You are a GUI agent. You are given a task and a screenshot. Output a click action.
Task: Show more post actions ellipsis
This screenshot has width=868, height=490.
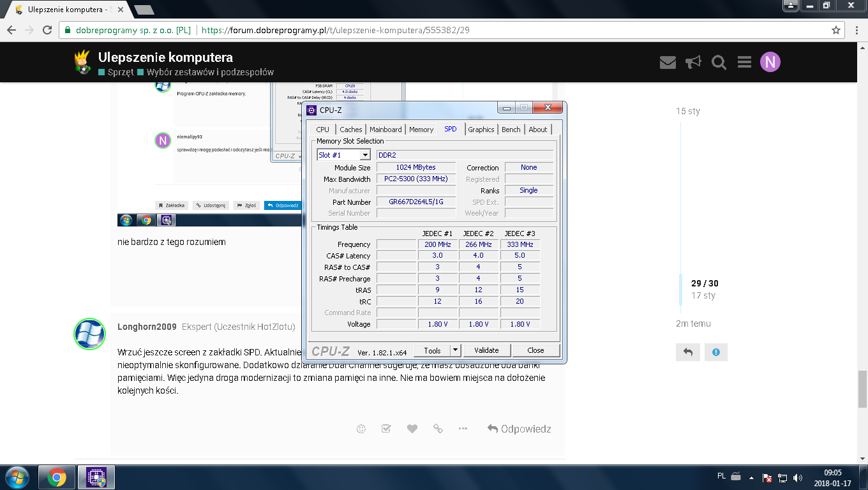click(463, 429)
